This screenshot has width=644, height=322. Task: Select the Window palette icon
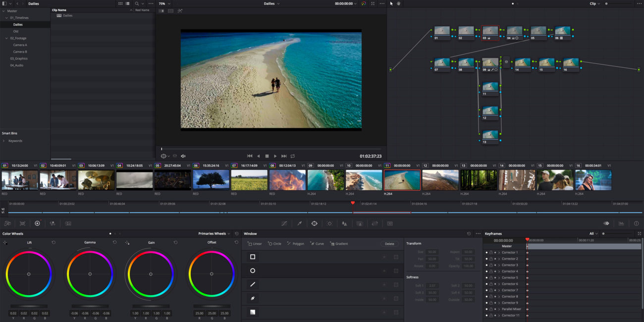pos(315,223)
